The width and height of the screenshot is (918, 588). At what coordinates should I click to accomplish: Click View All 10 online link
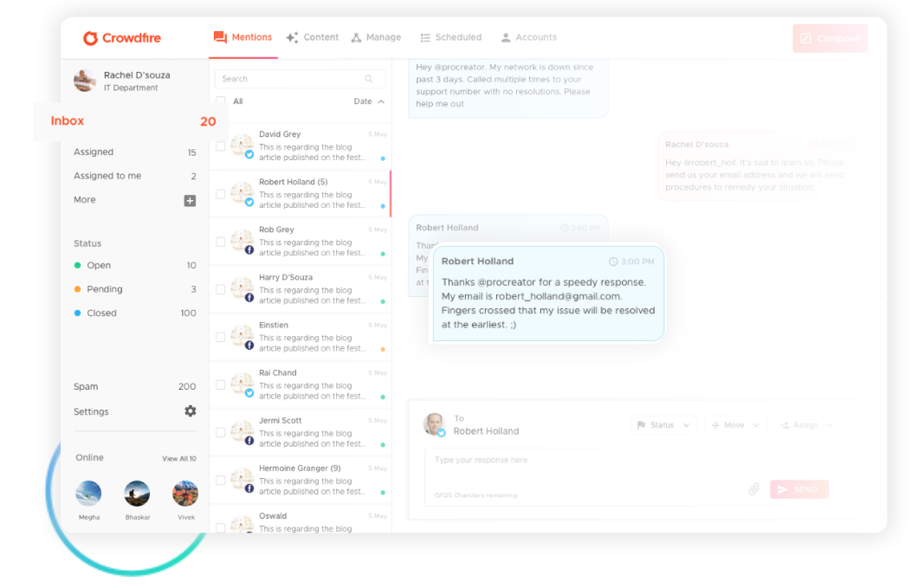coord(179,459)
